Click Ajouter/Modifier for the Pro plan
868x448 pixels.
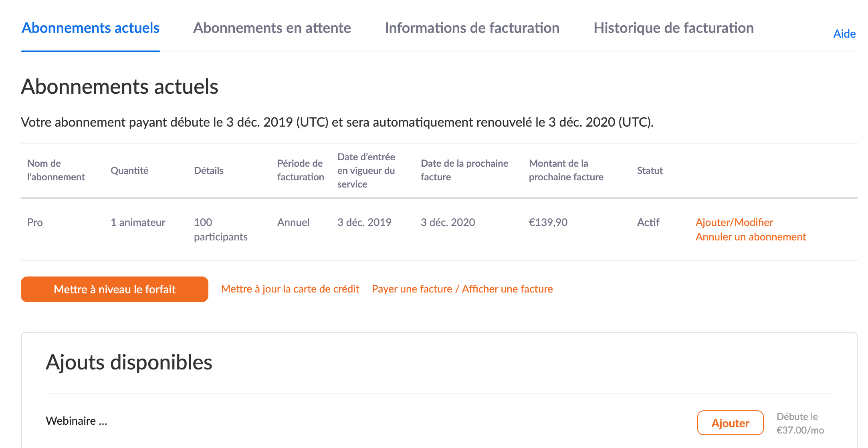pos(734,222)
